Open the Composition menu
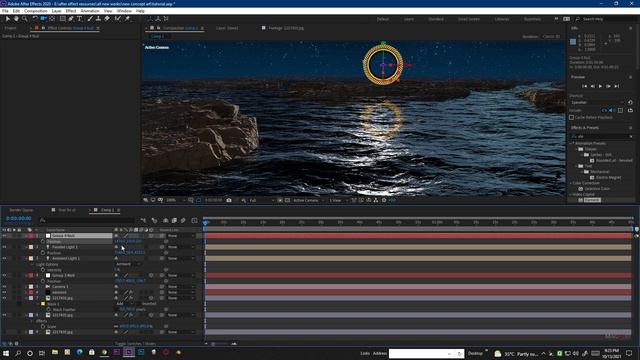This screenshot has height=360, width=640. 36,11
